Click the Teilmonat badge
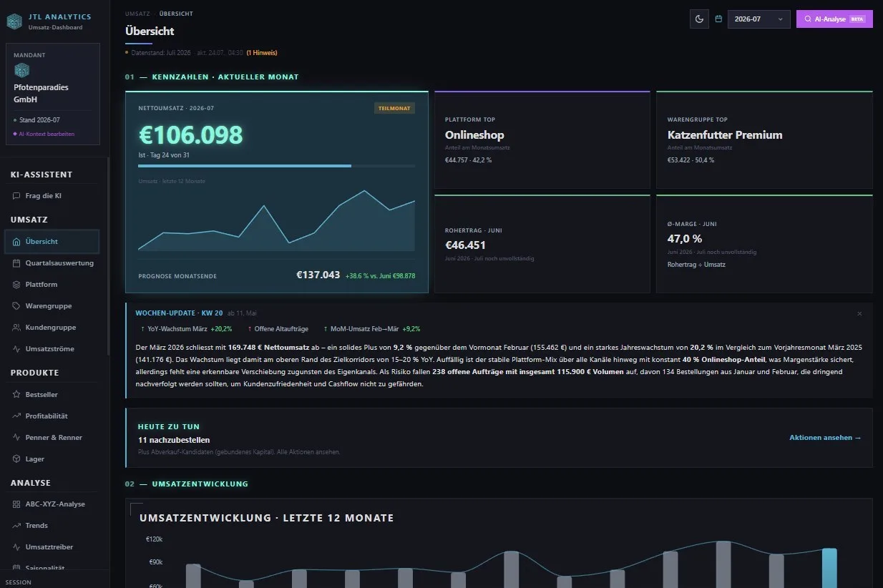This screenshot has width=883, height=588. (x=394, y=108)
